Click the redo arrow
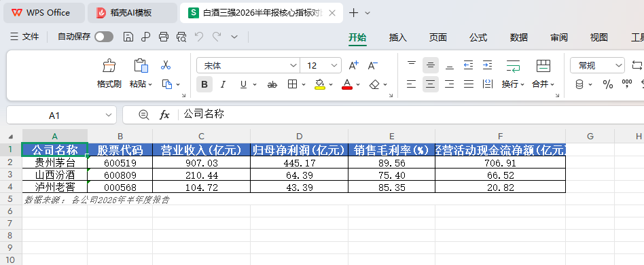The width and height of the screenshot is (644, 265). point(217,37)
